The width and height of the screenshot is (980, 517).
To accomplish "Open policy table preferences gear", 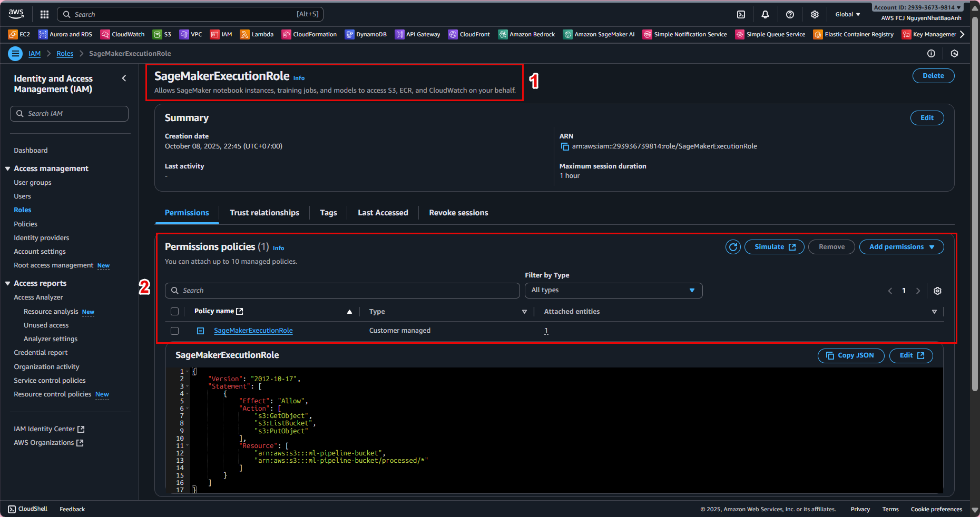I will click(x=937, y=291).
